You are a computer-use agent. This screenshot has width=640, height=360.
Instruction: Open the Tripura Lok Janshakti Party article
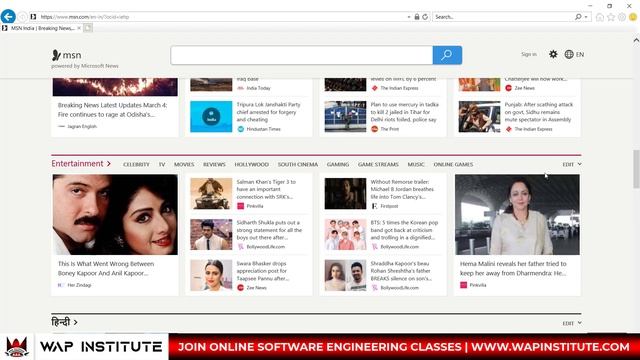click(x=268, y=112)
